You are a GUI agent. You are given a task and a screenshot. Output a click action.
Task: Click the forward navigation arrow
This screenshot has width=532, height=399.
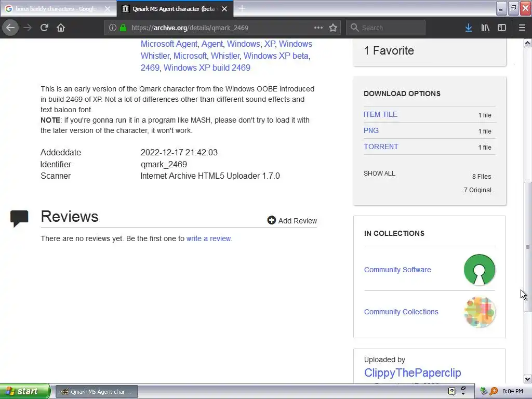(x=28, y=28)
